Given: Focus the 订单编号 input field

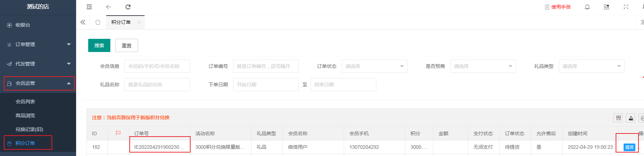Looking at the screenshot, I should pos(266,66).
